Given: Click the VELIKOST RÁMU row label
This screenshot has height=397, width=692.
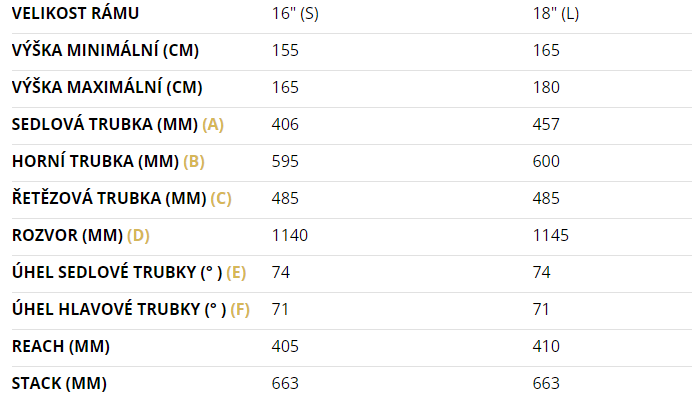Looking at the screenshot, I should point(75,13).
